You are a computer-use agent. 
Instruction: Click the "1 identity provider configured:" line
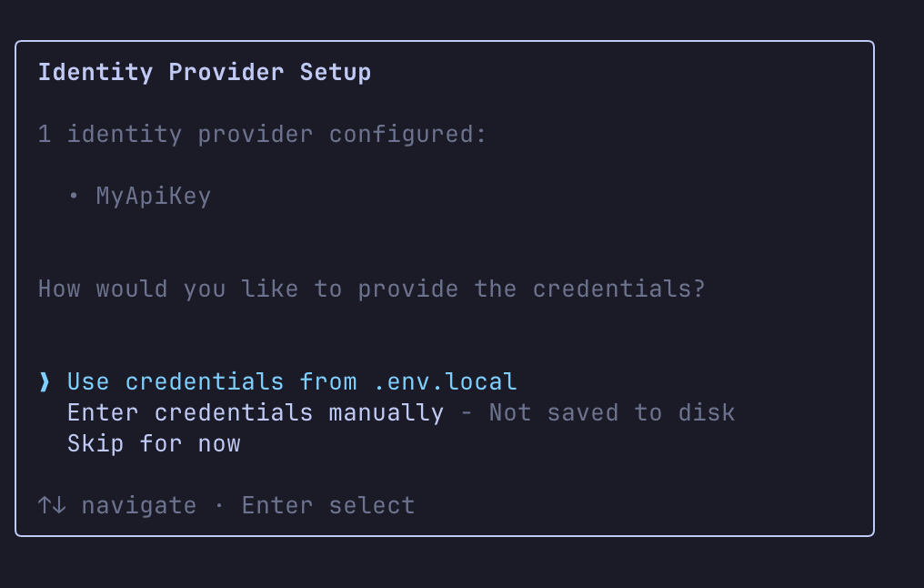coord(262,134)
